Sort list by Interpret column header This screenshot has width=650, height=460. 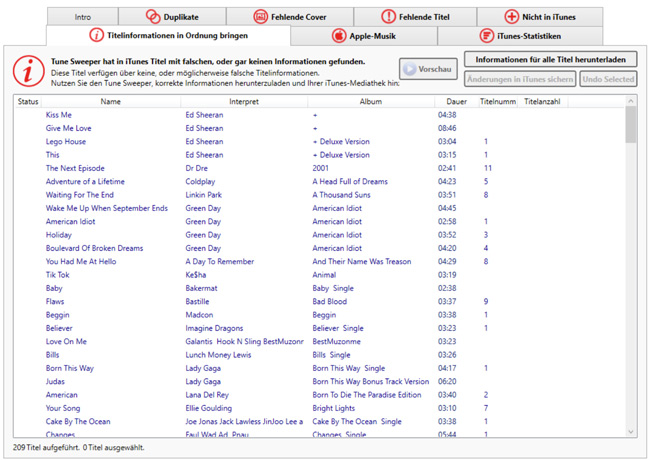click(x=244, y=102)
